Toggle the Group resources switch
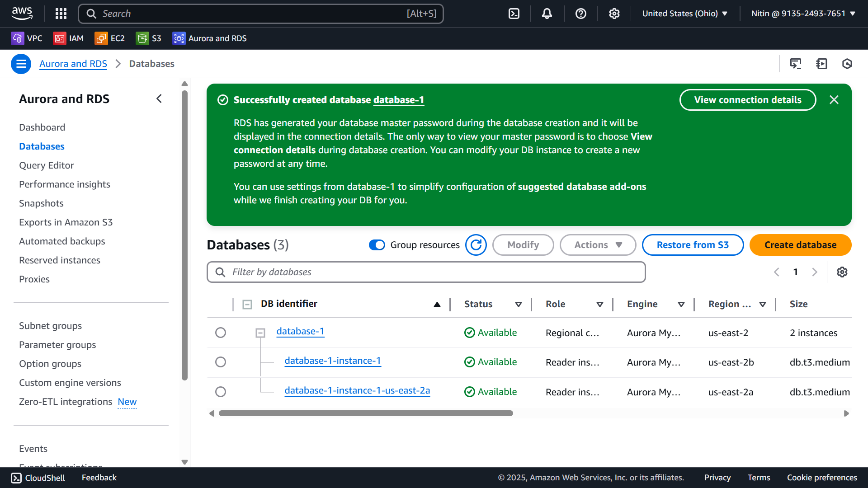 coord(377,245)
